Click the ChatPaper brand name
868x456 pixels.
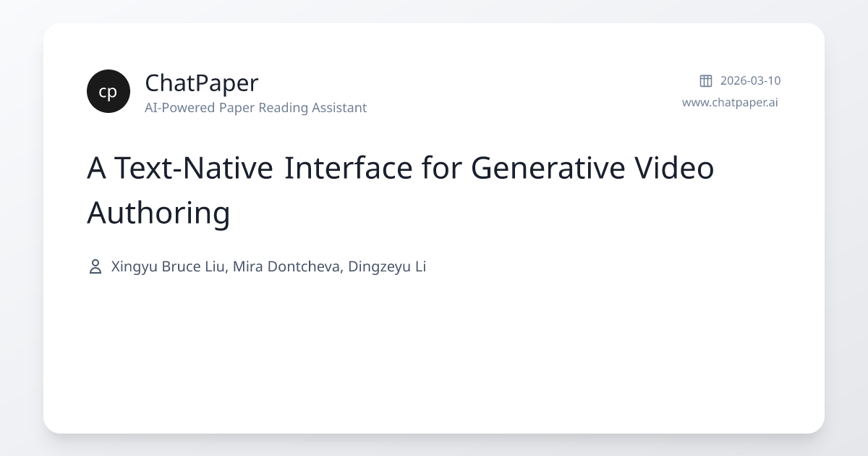(x=202, y=83)
